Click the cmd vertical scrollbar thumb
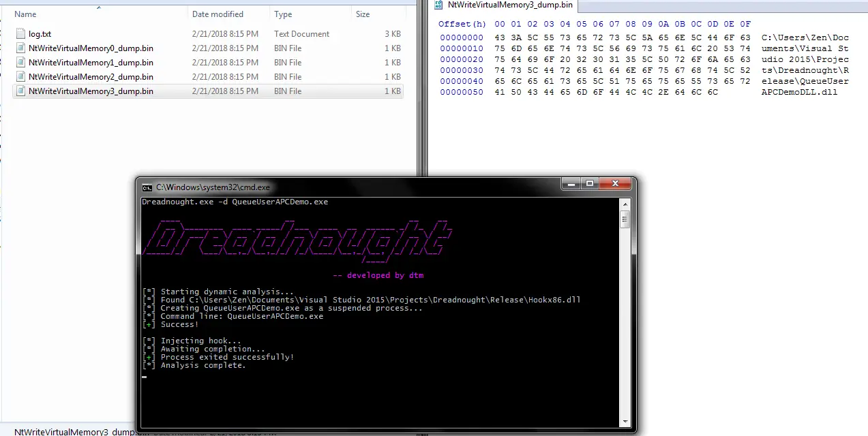868x436 pixels. (625, 220)
